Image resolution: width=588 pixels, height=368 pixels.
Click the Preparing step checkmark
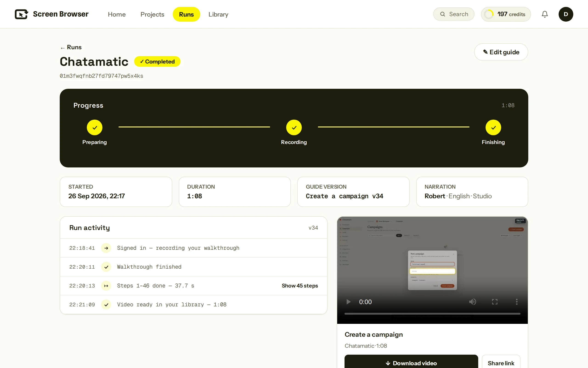click(x=95, y=127)
